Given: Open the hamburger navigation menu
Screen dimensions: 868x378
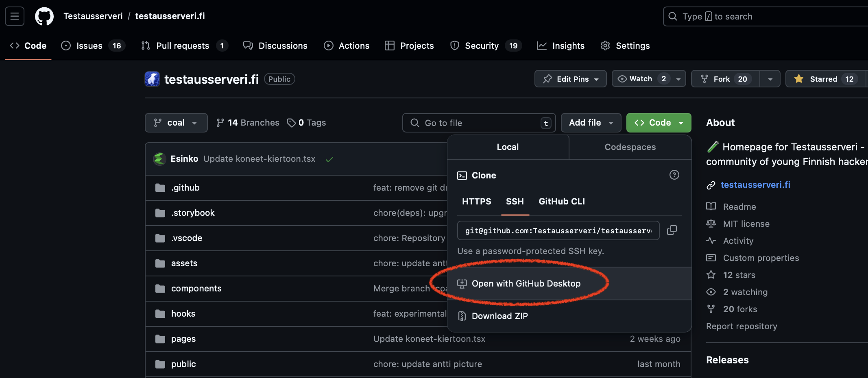Looking at the screenshot, I should [x=15, y=16].
